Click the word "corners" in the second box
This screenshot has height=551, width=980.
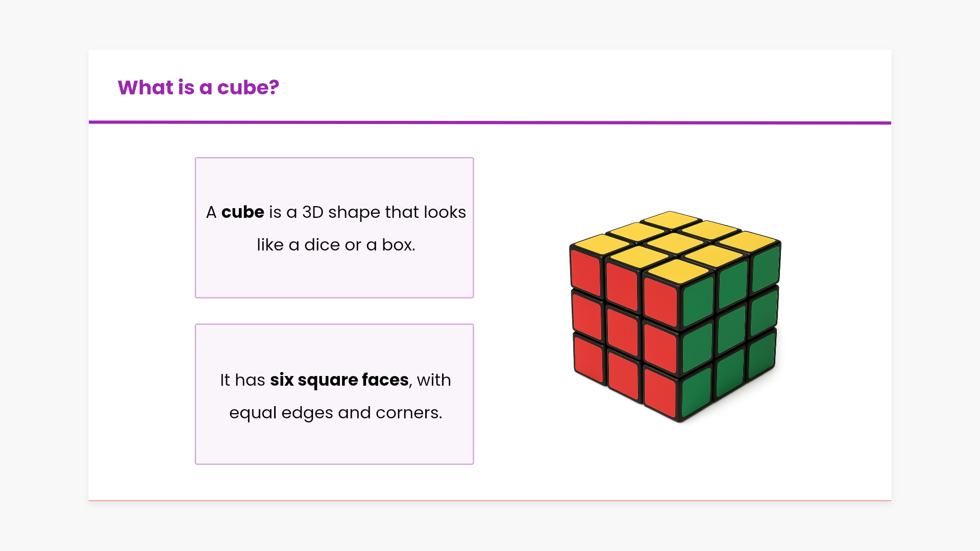click(407, 413)
